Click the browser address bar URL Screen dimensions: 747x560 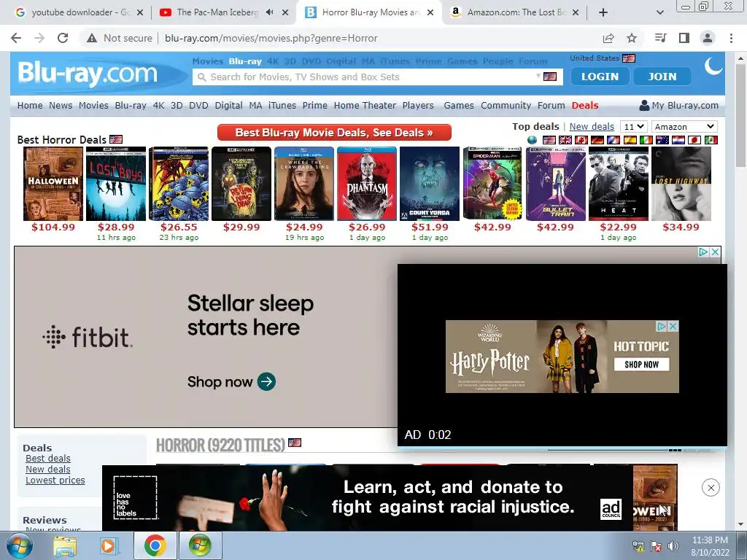point(271,38)
